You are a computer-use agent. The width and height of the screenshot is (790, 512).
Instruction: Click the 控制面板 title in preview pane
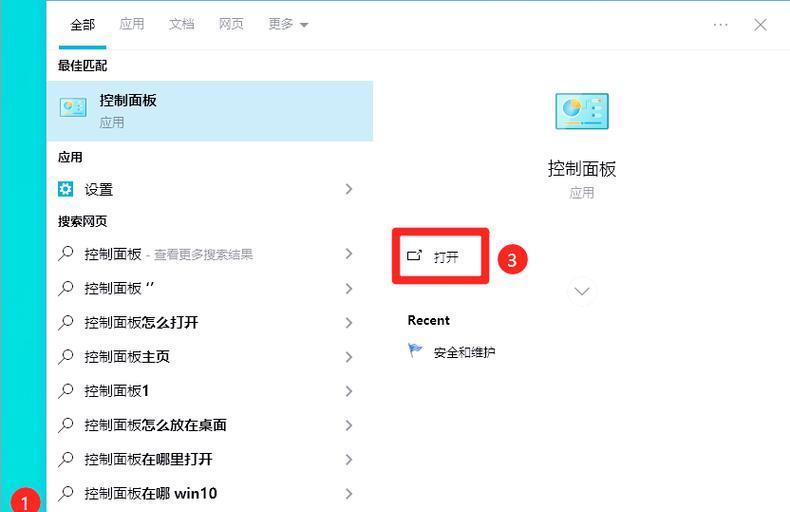click(582, 169)
